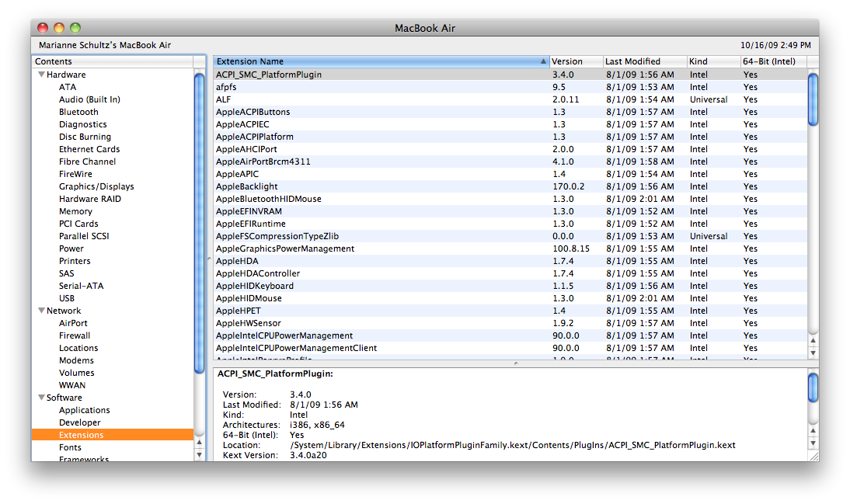Select Serial-ATA entry
Viewport: 850px width, 504px height.
pyautogui.click(x=82, y=286)
